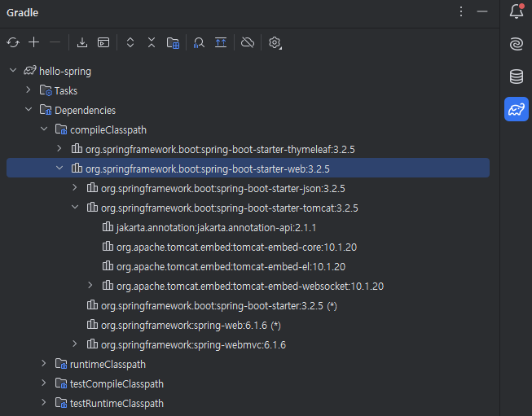
Task: Open the AI Assistant spiral icon
Action: pyautogui.click(x=517, y=45)
